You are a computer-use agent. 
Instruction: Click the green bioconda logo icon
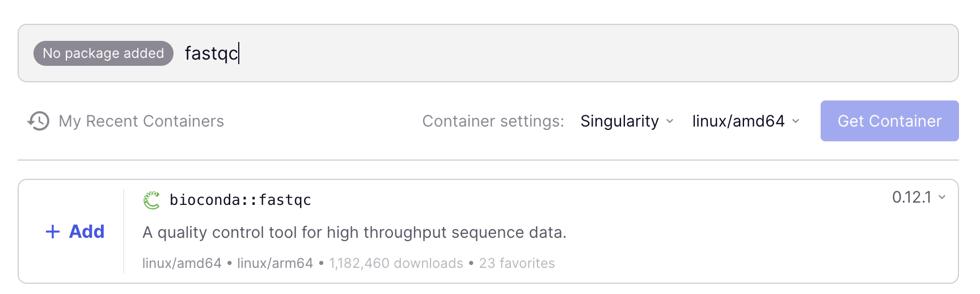coord(151,200)
